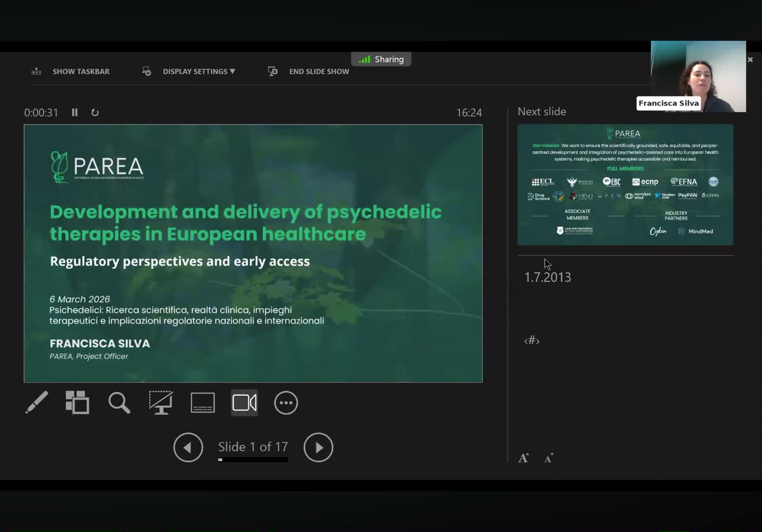The height and width of the screenshot is (532, 762).
Task: Click Show Taskbar
Action: click(x=71, y=71)
